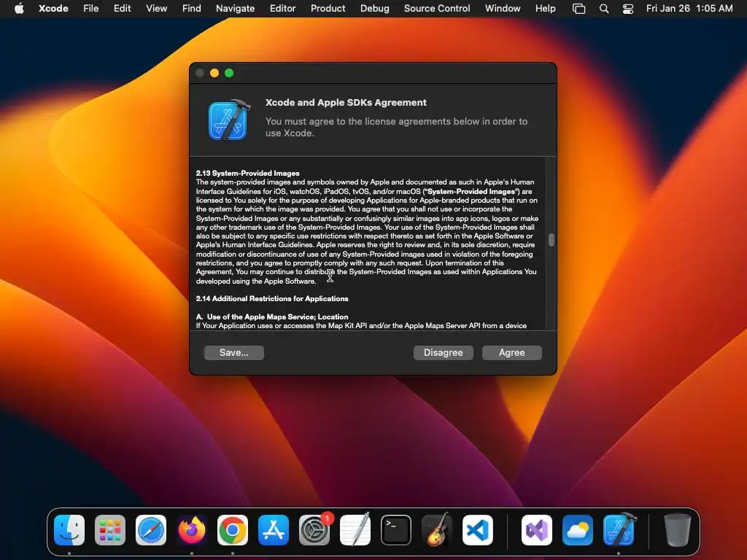Open the Editor menu
This screenshot has width=747, height=560.
pos(282,8)
